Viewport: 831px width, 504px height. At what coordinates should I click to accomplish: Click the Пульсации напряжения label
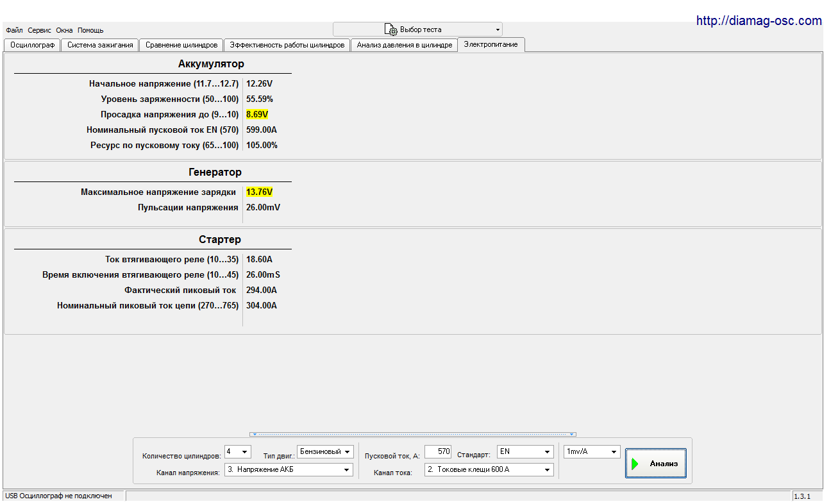click(x=188, y=208)
